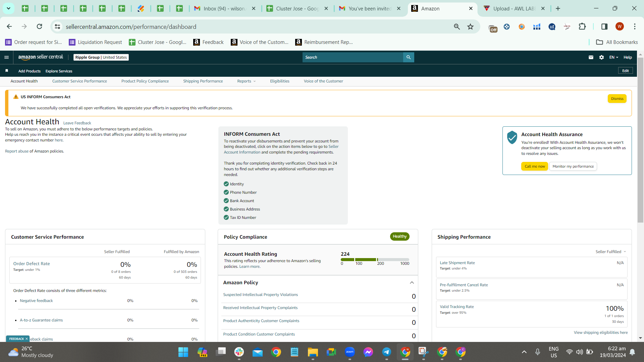Open Zoom from the taskbar
Screen dimensions: 644x362
click(x=350, y=352)
